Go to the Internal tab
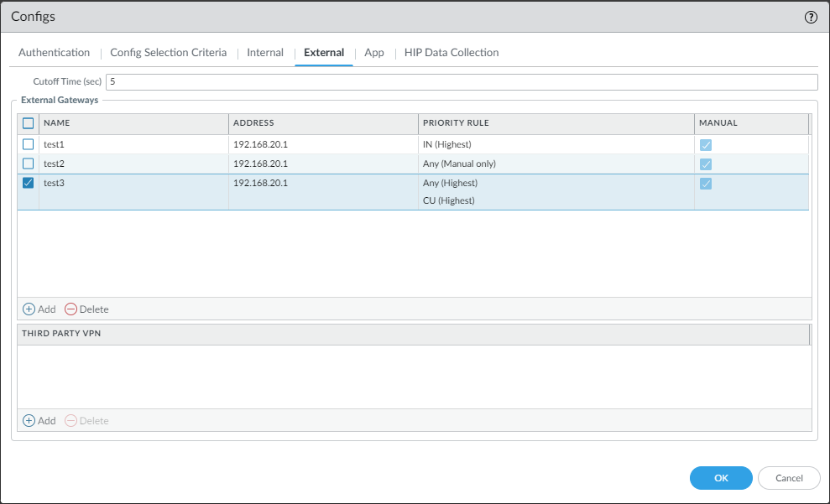The width and height of the screenshot is (830, 504). point(265,52)
